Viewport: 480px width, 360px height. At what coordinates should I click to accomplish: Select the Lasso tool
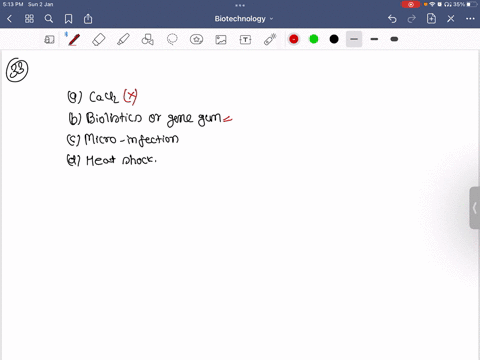click(172, 39)
